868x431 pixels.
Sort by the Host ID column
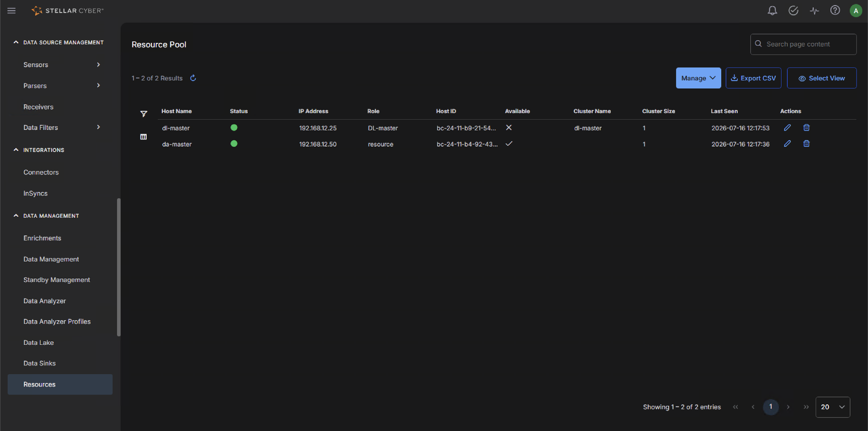point(446,111)
